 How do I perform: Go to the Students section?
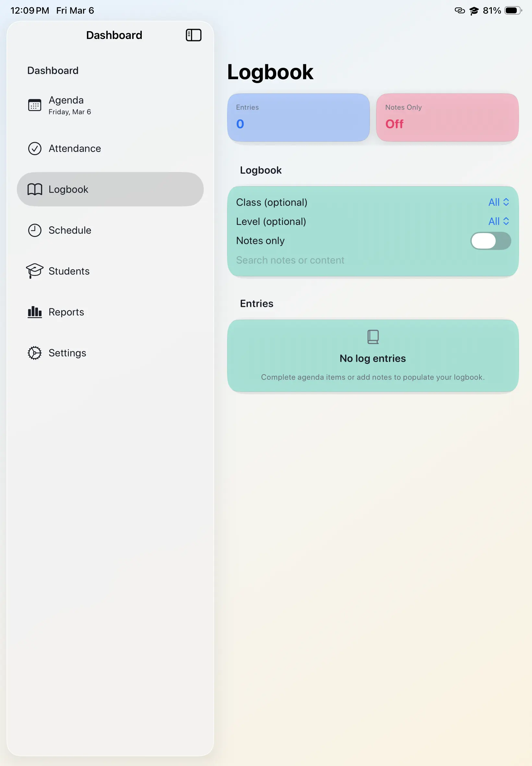[x=69, y=271]
